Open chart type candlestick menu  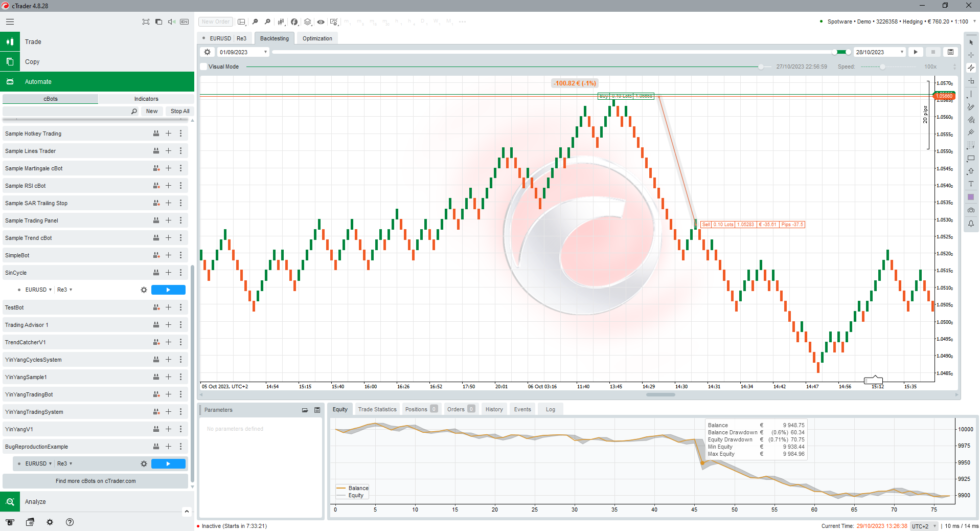(281, 21)
